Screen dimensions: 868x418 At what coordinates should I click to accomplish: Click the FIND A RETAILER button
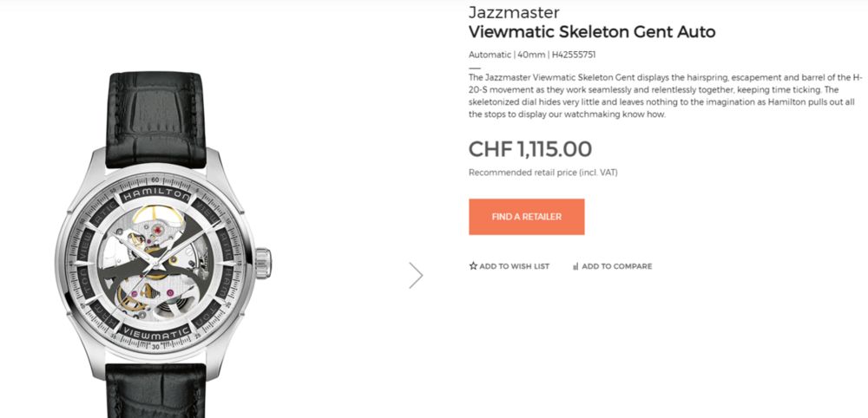[x=527, y=217]
